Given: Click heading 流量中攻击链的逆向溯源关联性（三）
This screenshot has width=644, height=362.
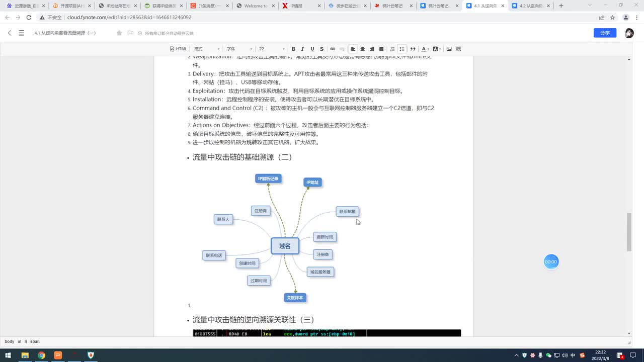Looking at the screenshot, I should [253, 320].
